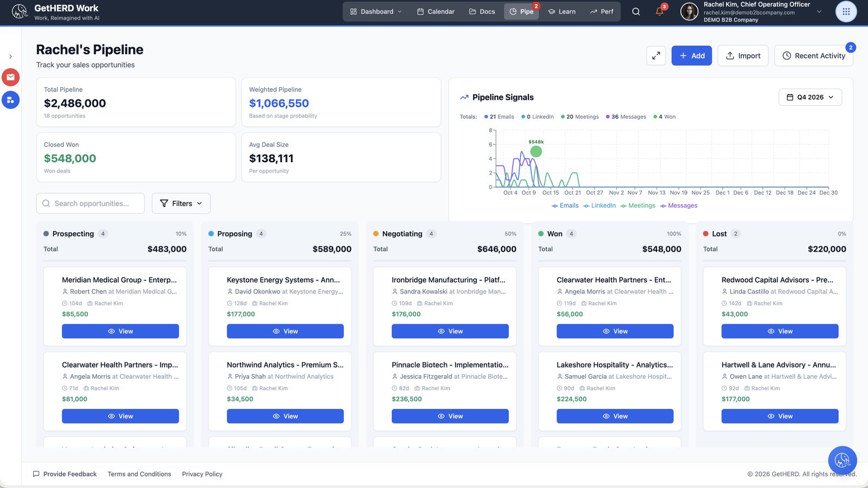Image resolution: width=868 pixels, height=488 pixels.
Task: Click the Weighted Pipeline $1,066,550 value
Action: pos(279,103)
